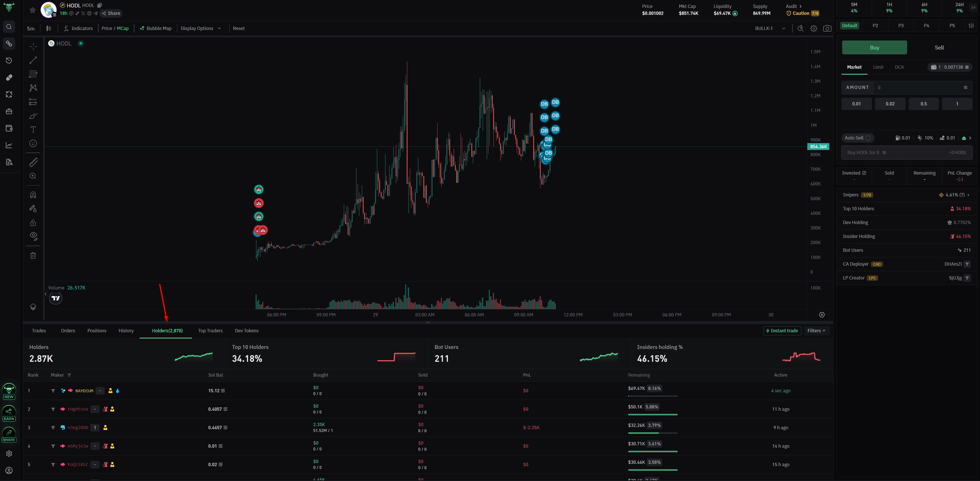Open the Limit order tab
The width and height of the screenshot is (980, 481).
(878, 67)
